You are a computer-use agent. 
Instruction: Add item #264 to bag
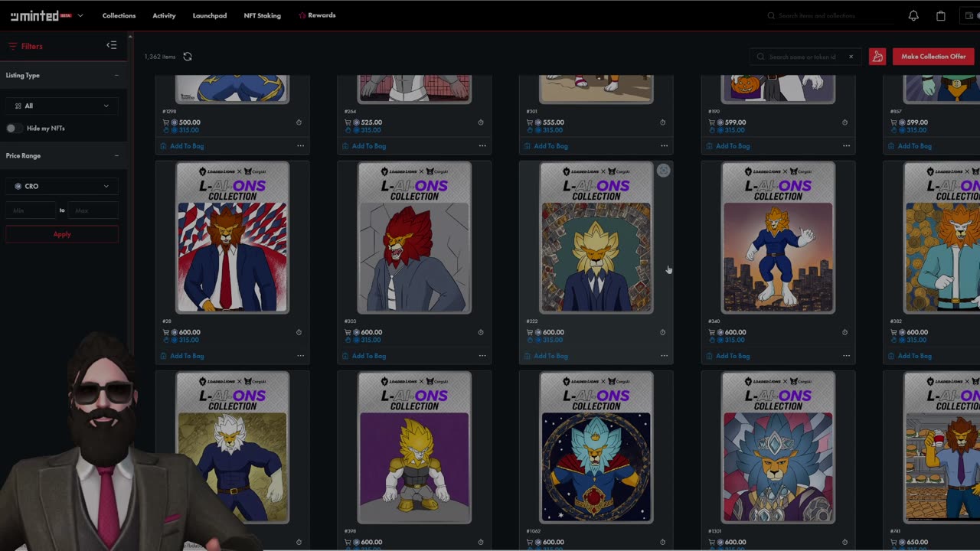pos(364,146)
